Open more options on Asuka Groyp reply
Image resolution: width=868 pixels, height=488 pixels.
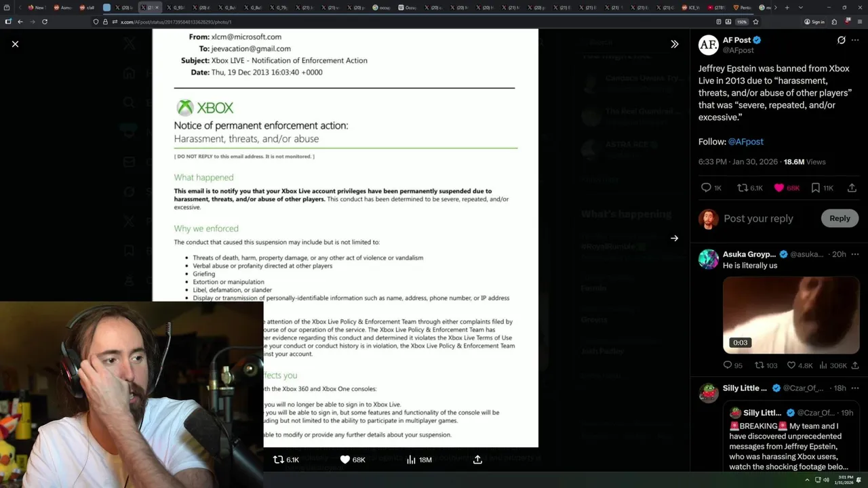click(x=855, y=254)
